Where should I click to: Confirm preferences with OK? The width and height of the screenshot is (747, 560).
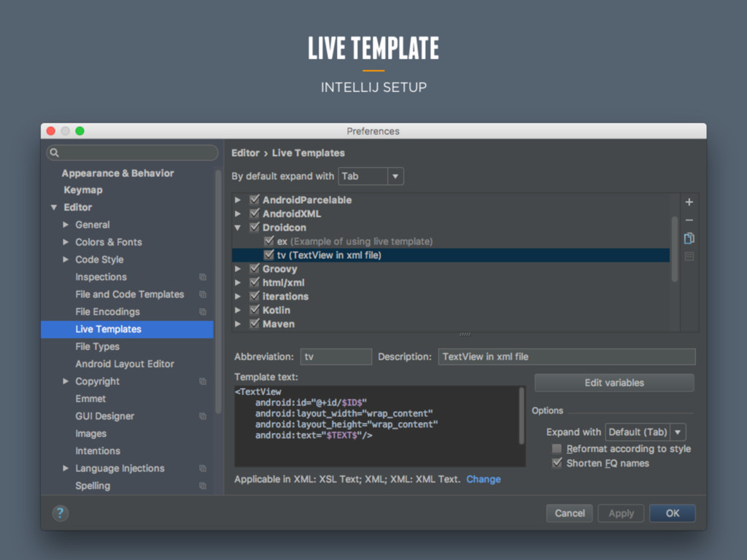click(672, 513)
